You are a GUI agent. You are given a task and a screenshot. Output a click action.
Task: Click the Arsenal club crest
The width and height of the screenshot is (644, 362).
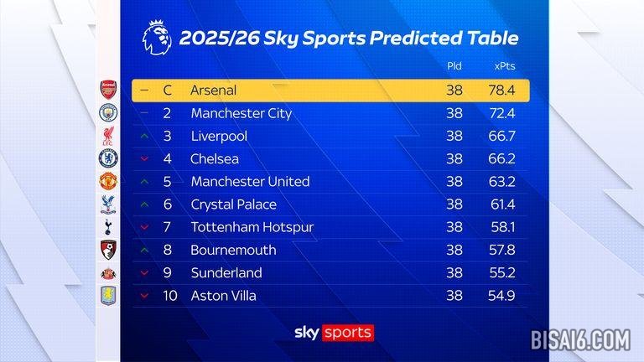click(x=108, y=90)
